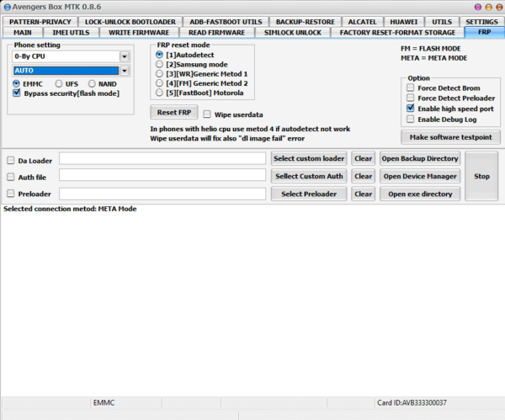This screenshot has height=420, width=505.
Task: Click the Da Loader path field
Action: pos(162,158)
